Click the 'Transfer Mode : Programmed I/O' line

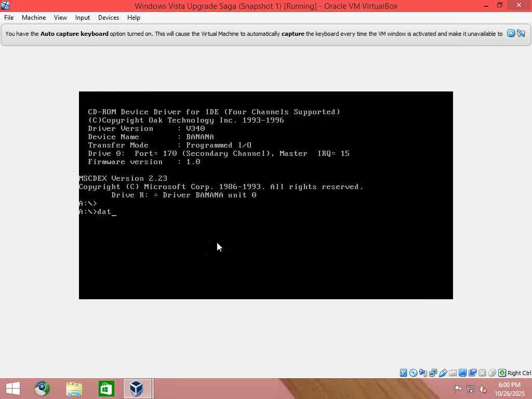pos(170,145)
